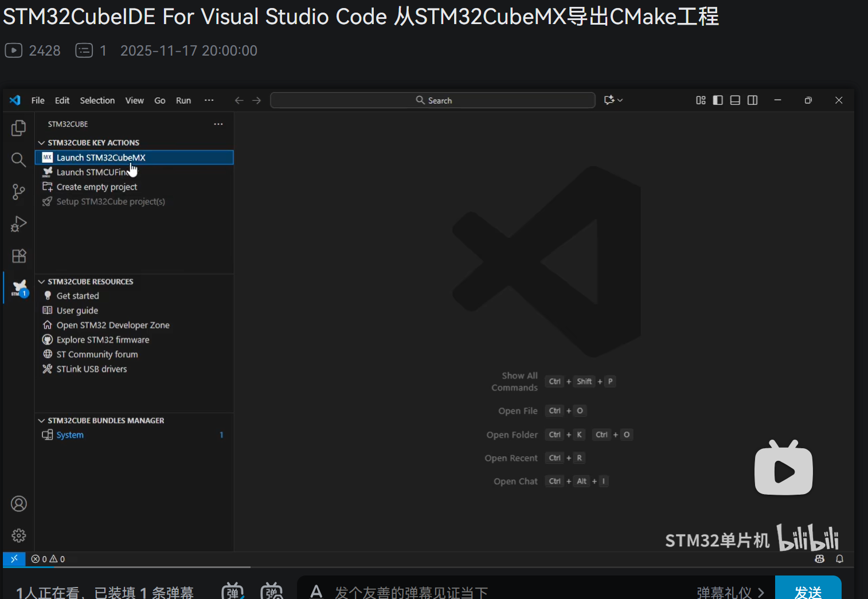This screenshot has height=599, width=868.
Task: Show more menus with ellipsis in menu bar
Action: [209, 100]
